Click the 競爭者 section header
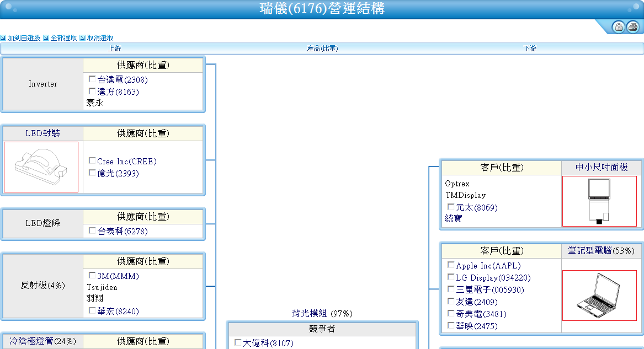This screenshot has width=644, height=349. coord(322,329)
